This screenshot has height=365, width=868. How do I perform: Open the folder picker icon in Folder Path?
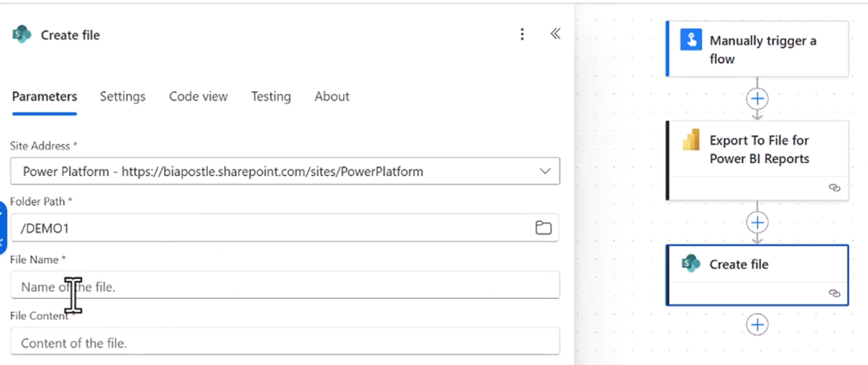pyautogui.click(x=543, y=228)
